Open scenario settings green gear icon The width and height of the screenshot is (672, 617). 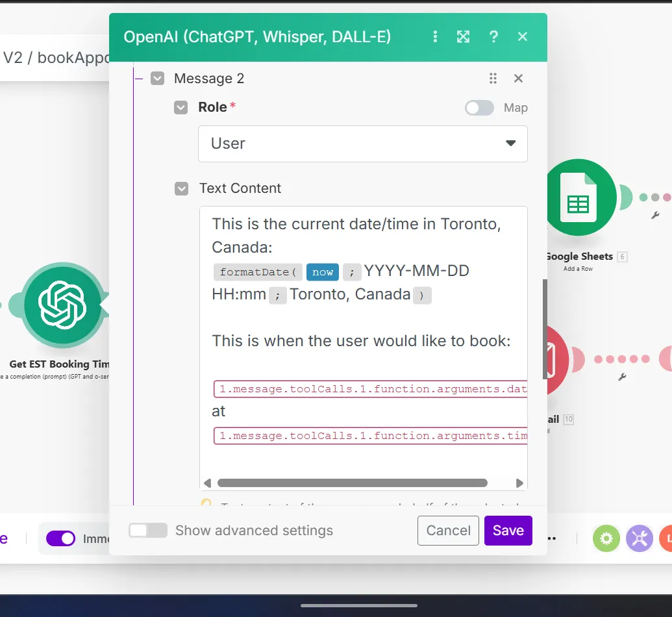point(606,538)
